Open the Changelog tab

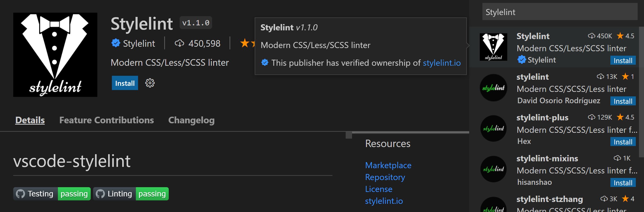[191, 120]
